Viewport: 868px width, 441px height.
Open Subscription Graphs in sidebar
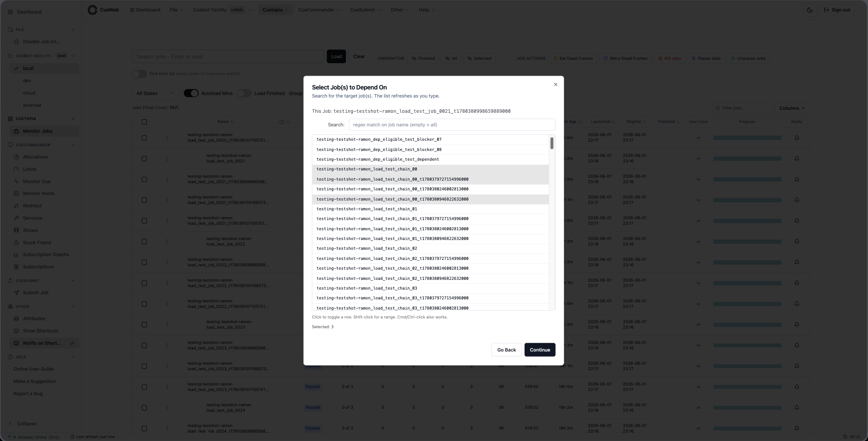pyautogui.click(x=46, y=254)
